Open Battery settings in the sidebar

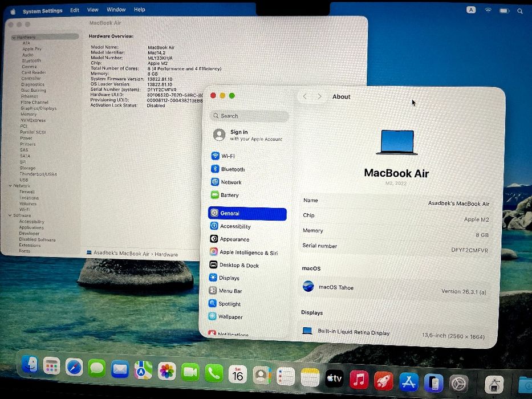coord(225,195)
